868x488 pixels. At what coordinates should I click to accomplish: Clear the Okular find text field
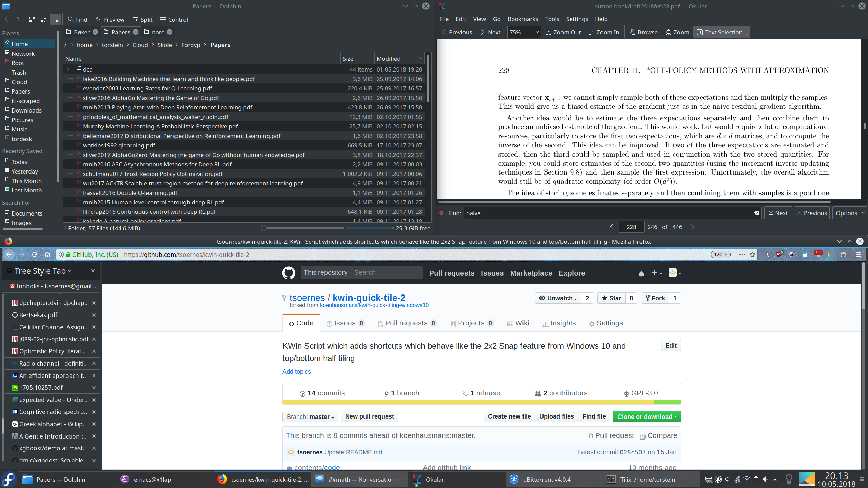point(757,213)
